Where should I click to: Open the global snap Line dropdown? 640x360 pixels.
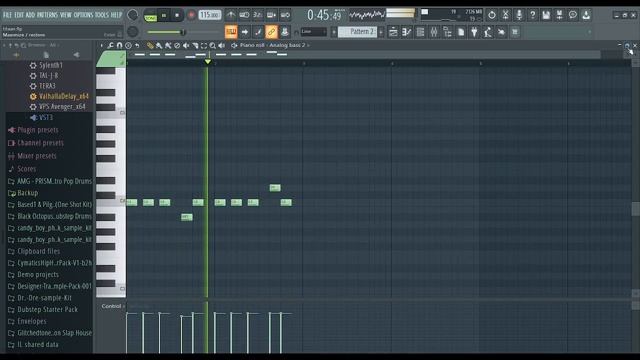313,31
